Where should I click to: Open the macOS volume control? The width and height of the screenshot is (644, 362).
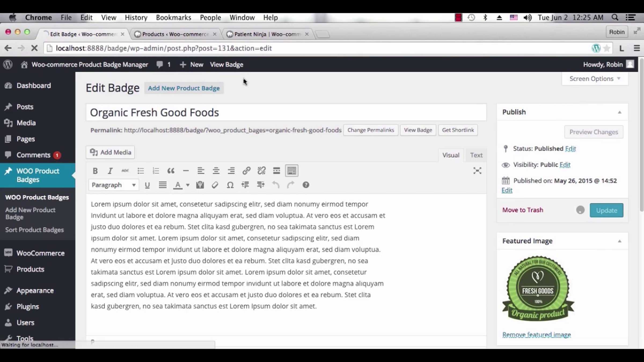tap(527, 18)
